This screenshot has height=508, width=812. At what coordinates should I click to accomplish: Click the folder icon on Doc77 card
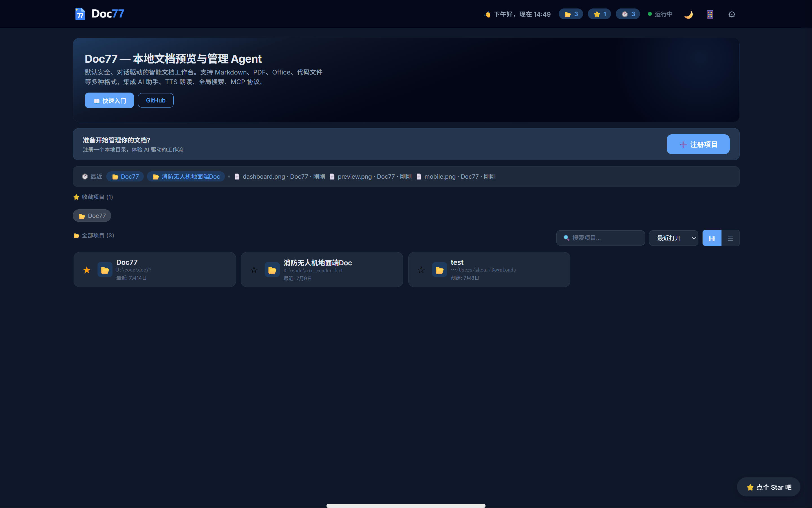point(105,270)
